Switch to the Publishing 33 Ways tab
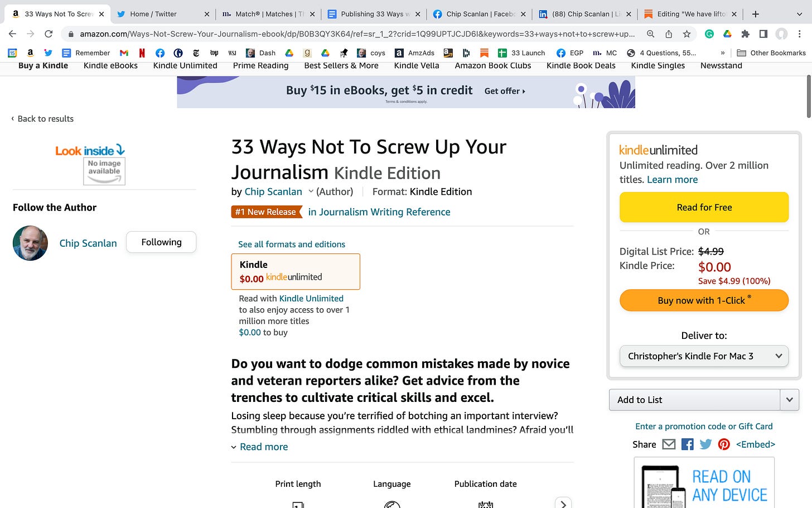The width and height of the screenshot is (812, 508). 374,14
